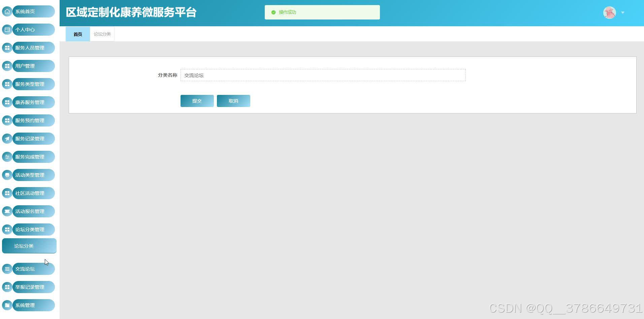
Task: Click the user avatar picture
Action: click(x=609, y=13)
